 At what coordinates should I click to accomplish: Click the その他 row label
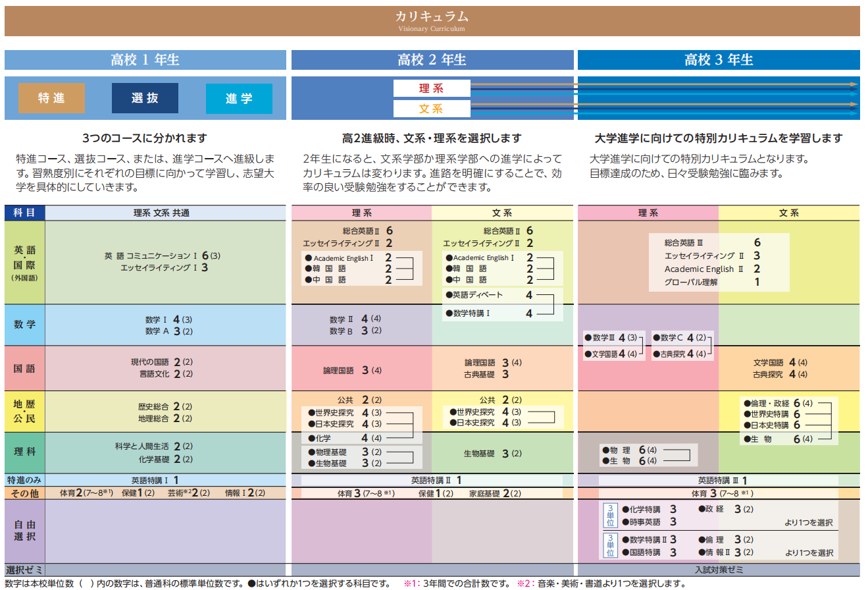point(25,493)
